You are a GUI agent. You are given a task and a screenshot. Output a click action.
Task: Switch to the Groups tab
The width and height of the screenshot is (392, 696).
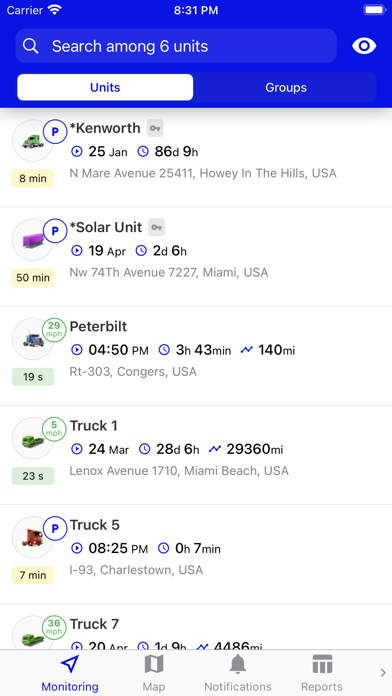pyautogui.click(x=286, y=87)
